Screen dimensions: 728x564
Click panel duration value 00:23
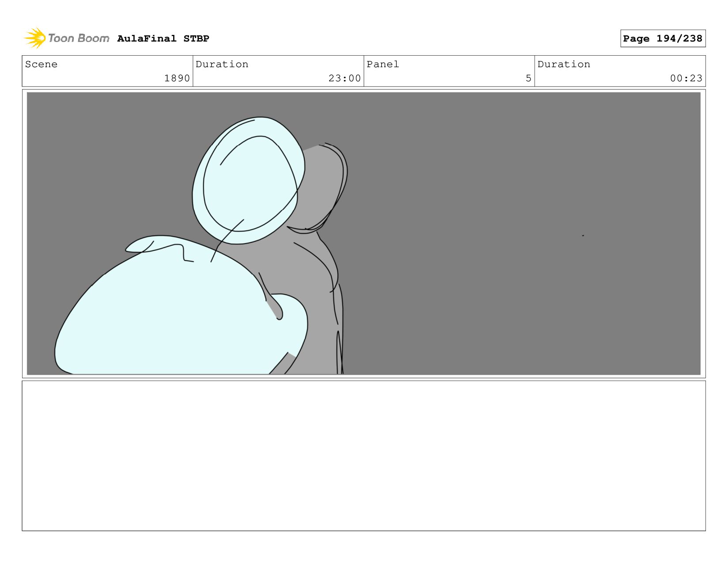(686, 78)
